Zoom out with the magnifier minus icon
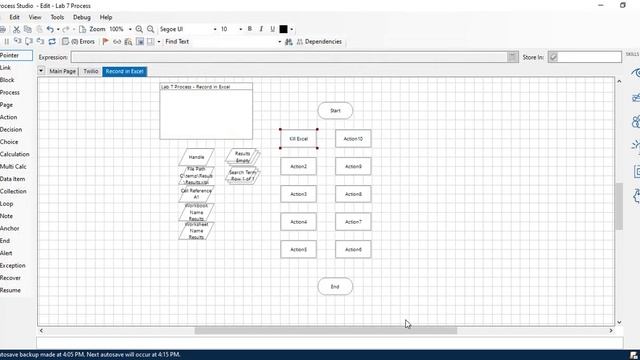This screenshot has height=360, width=640. [151, 29]
